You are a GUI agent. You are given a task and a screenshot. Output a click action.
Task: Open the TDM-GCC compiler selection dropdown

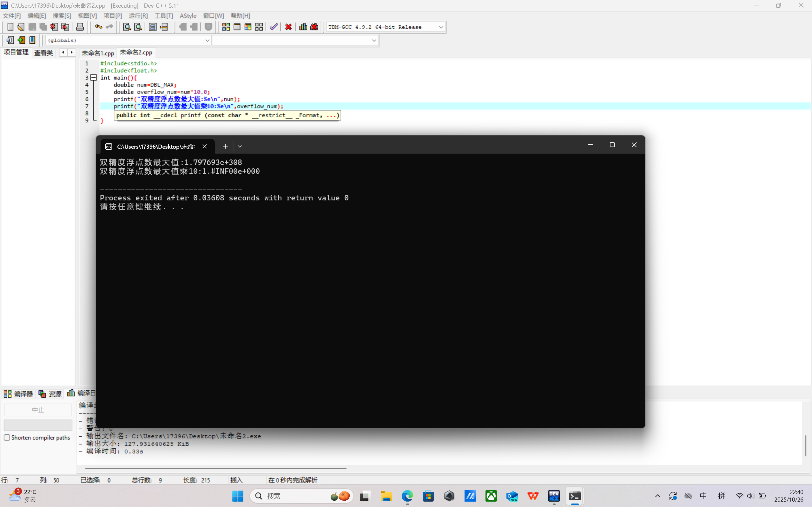[x=441, y=27]
